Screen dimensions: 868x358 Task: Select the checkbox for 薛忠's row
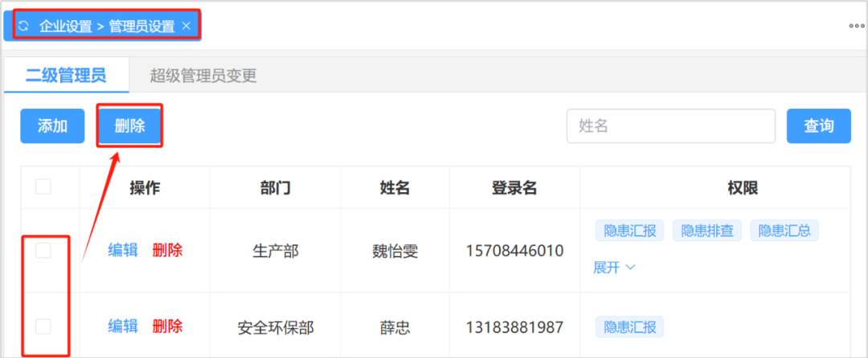[x=43, y=326]
